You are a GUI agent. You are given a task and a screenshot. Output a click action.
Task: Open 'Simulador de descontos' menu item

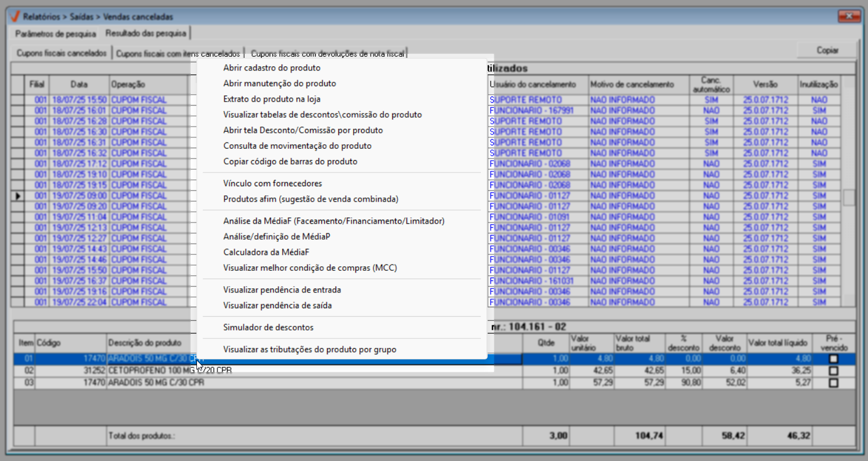(268, 328)
